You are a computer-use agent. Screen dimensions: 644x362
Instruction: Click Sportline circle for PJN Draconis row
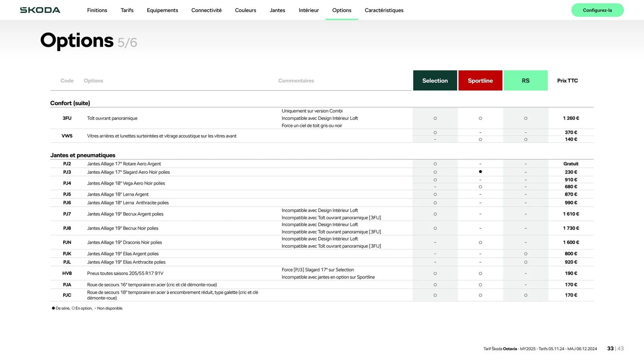(480, 242)
